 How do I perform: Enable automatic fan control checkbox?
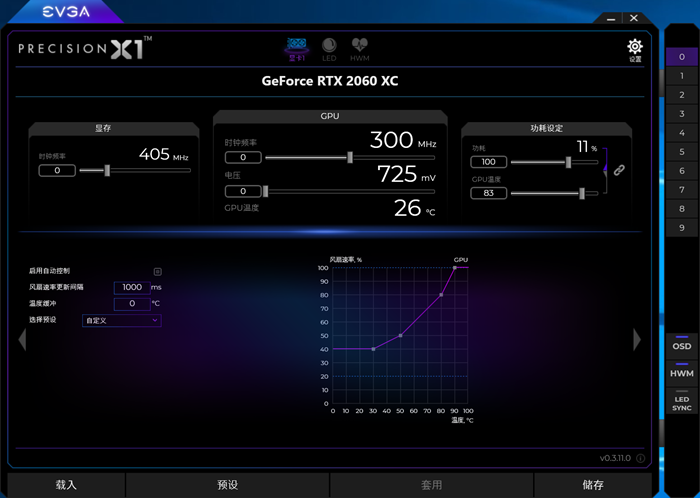(158, 271)
